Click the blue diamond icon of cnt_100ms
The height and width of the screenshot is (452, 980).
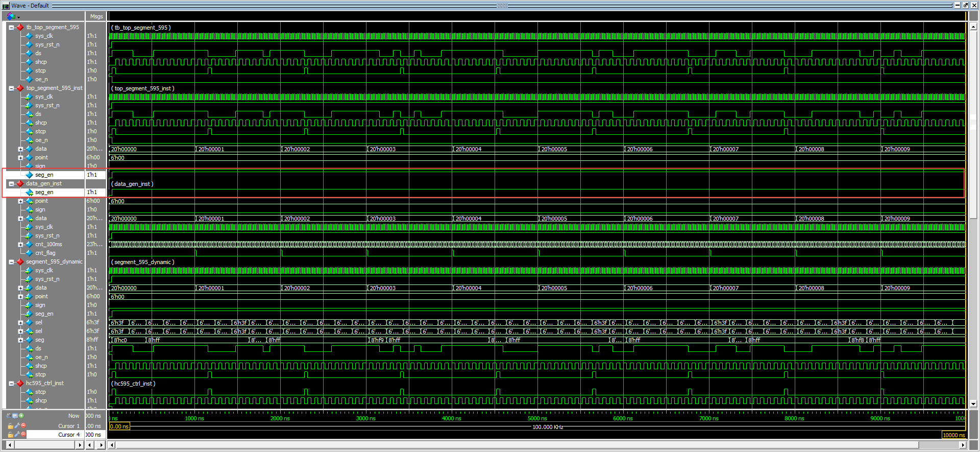pyautogui.click(x=29, y=245)
